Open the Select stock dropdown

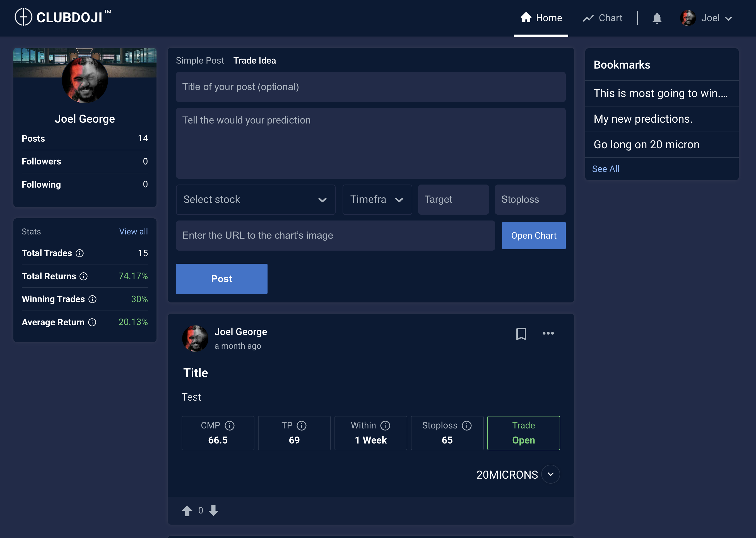point(255,199)
